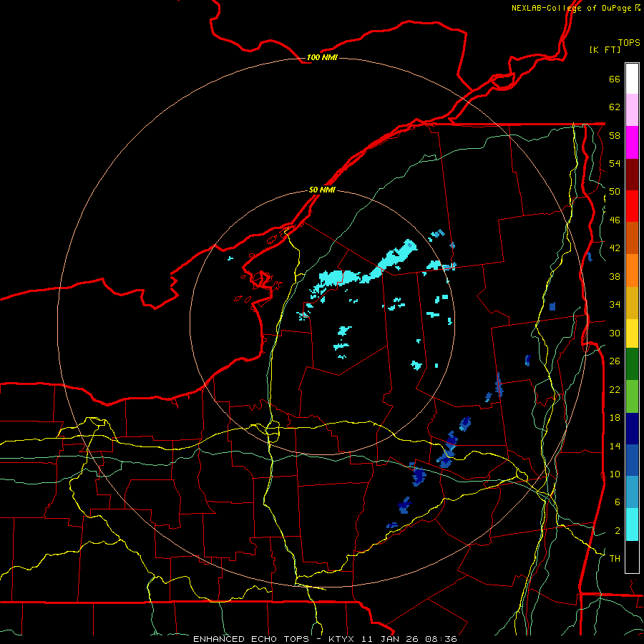This screenshot has width=644, height=644.
Task: Click the TH threshold label
Action: [x=615, y=558]
